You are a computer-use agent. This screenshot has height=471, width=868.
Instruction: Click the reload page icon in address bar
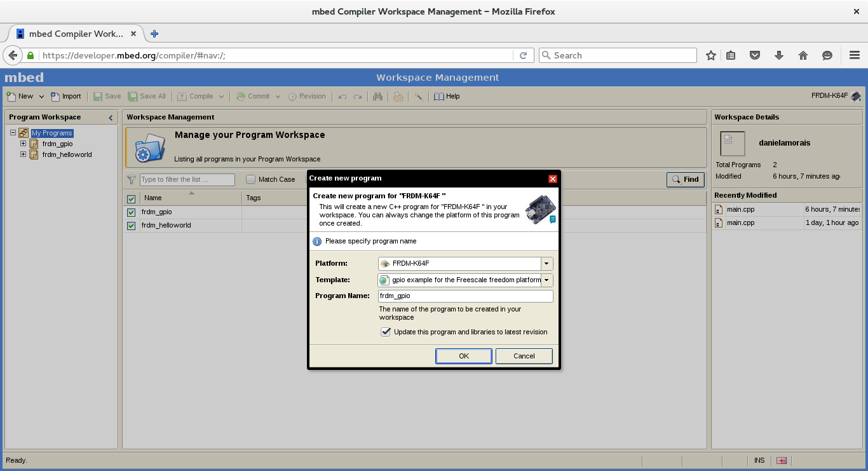[523, 55]
